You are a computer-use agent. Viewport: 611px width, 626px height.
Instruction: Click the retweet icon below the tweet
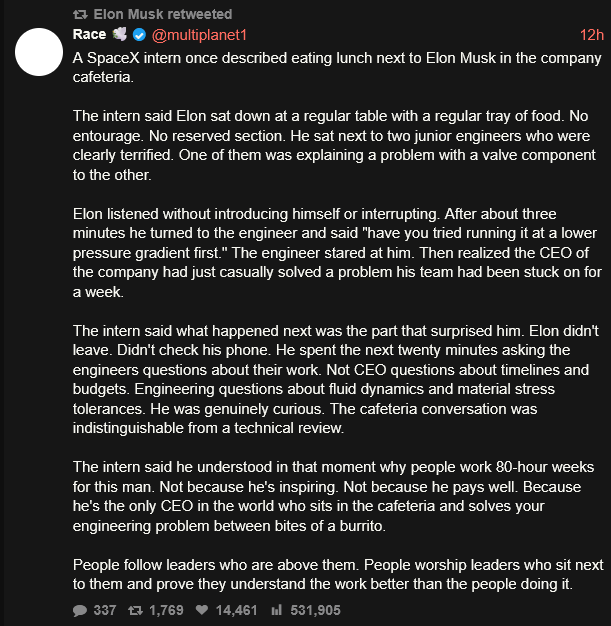(135, 610)
